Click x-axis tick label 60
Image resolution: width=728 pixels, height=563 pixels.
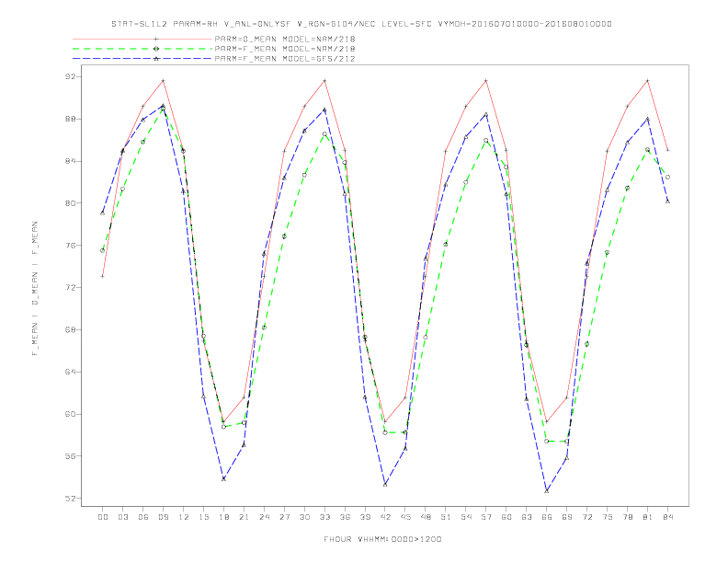pyautogui.click(x=506, y=517)
